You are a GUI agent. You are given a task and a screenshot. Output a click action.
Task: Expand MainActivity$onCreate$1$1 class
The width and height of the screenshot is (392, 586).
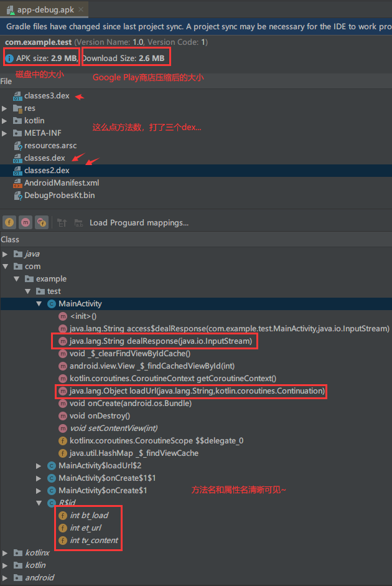click(x=39, y=478)
